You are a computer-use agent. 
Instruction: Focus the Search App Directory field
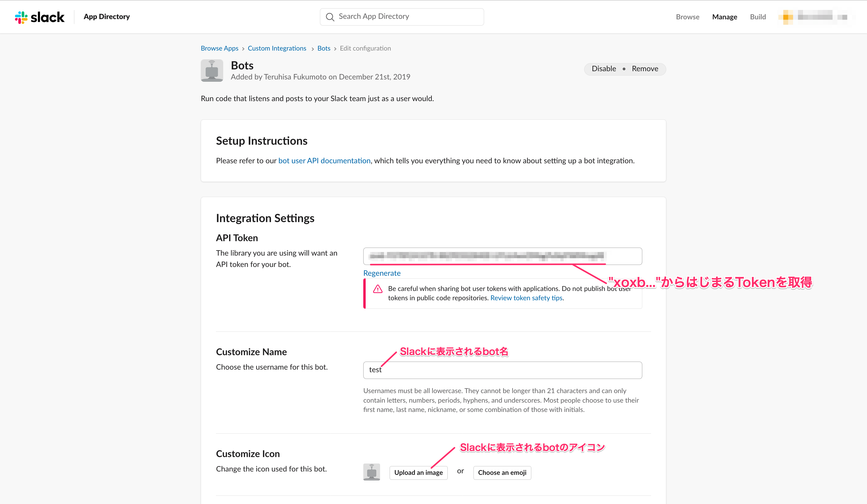402,17
